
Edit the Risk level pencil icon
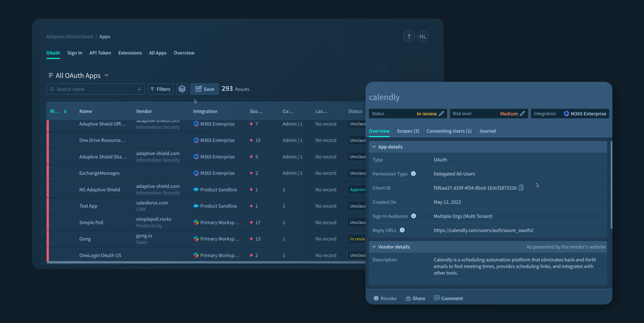[522, 114]
